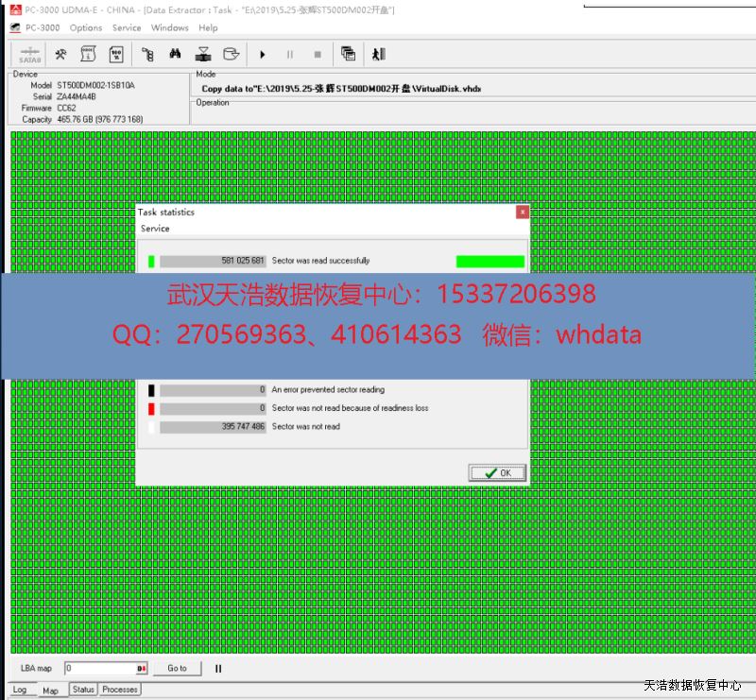
Task: Click the drive copy icon in toolbar
Action: (x=202, y=55)
